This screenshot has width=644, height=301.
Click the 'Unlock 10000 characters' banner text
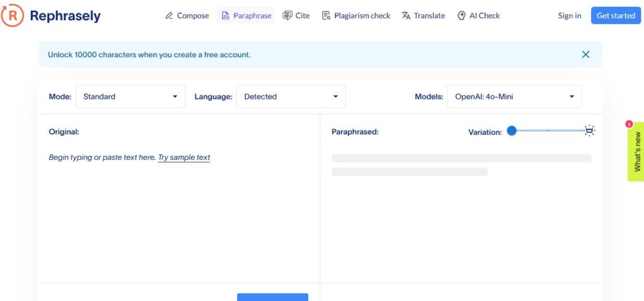pyautogui.click(x=149, y=54)
